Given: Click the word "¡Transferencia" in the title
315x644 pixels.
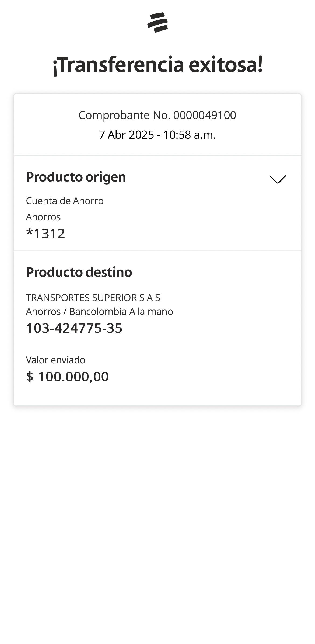Looking at the screenshot, I should tap(118, 65).
